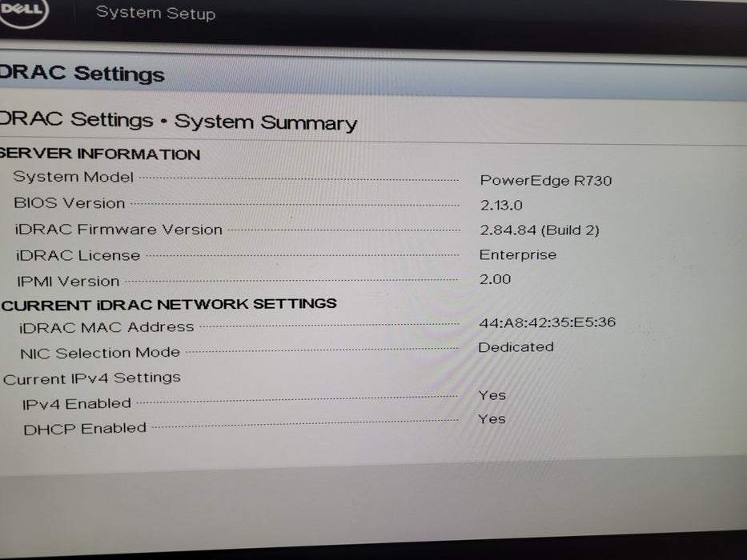Click the 2.13.0 BIOS version value
The height and width of the screenshot is (560, 747).
pyautogui.click(x=501, y=206)
